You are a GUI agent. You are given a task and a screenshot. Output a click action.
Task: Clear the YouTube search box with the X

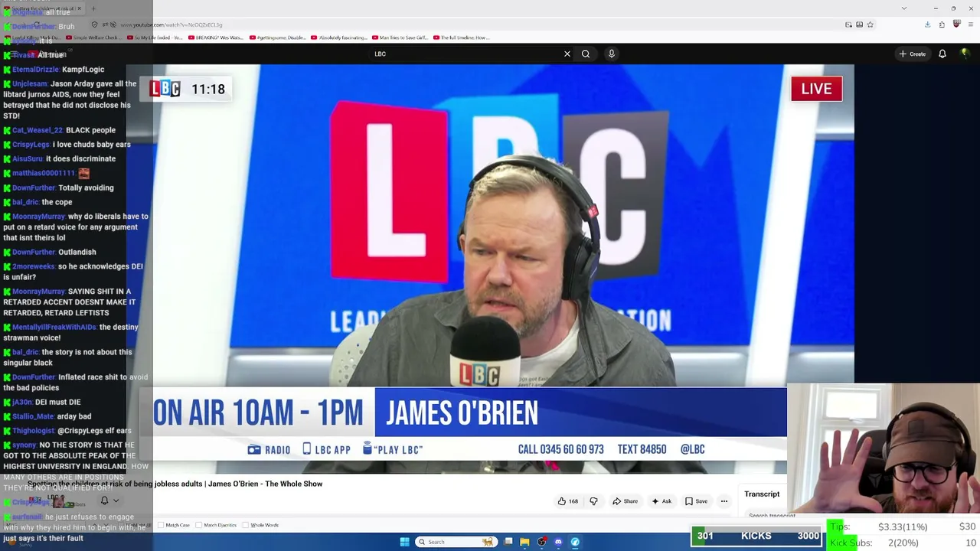567,54
